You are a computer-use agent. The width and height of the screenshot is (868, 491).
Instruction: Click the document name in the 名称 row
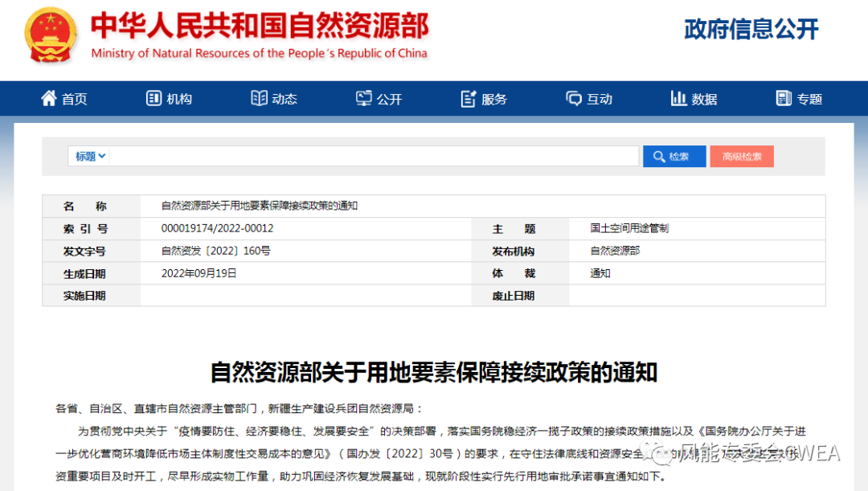tap(259, 206)
